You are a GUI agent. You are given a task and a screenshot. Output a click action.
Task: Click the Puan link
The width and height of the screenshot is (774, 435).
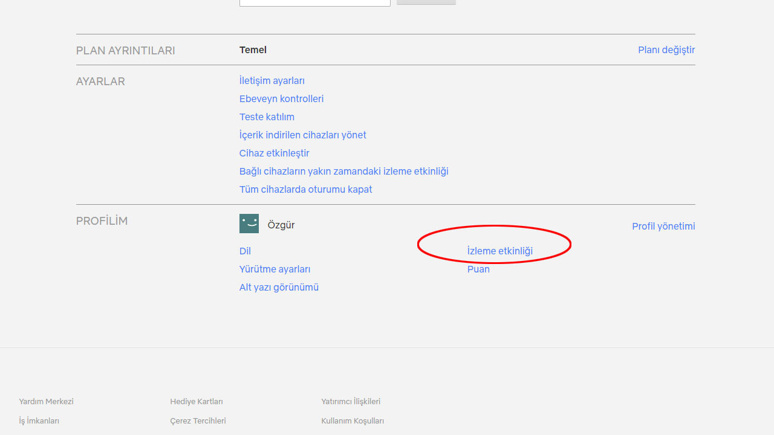tap(478, 269)
